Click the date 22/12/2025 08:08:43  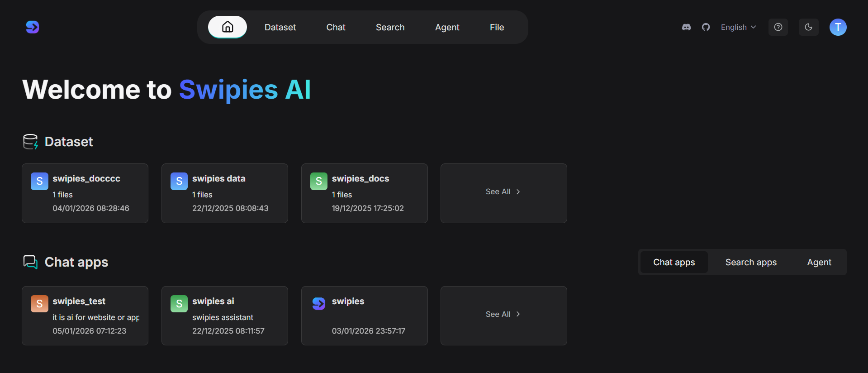[x=230, y=208]
